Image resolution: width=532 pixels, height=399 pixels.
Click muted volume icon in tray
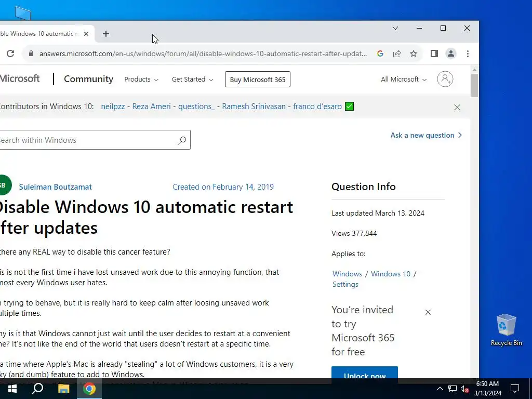tap(464, 389)
